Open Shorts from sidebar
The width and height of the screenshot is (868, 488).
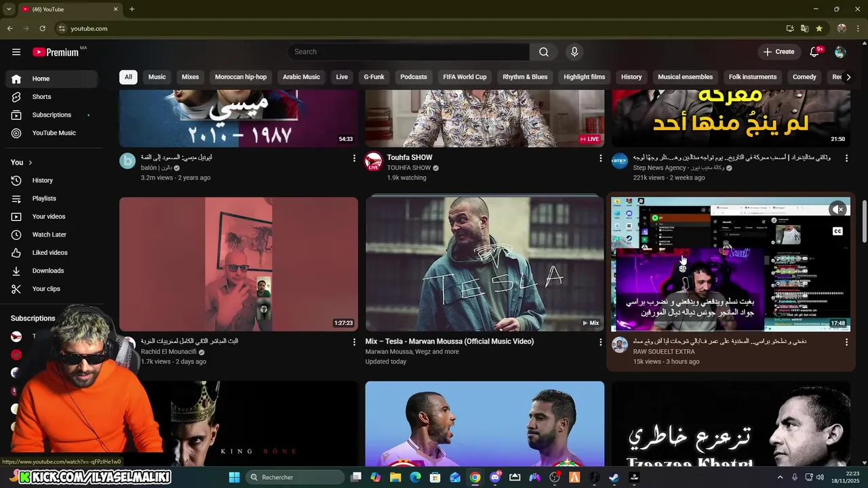(52, 97)
